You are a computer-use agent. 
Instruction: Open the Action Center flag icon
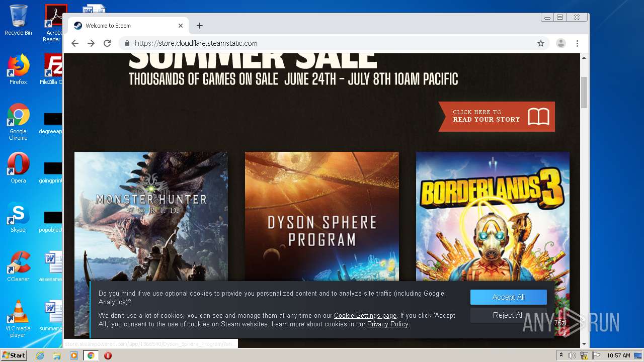[x=596, y=355]
